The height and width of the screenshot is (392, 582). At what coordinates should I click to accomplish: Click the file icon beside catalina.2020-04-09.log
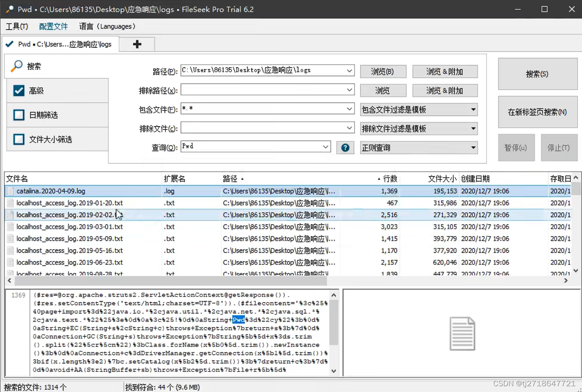tap(10, 190)
